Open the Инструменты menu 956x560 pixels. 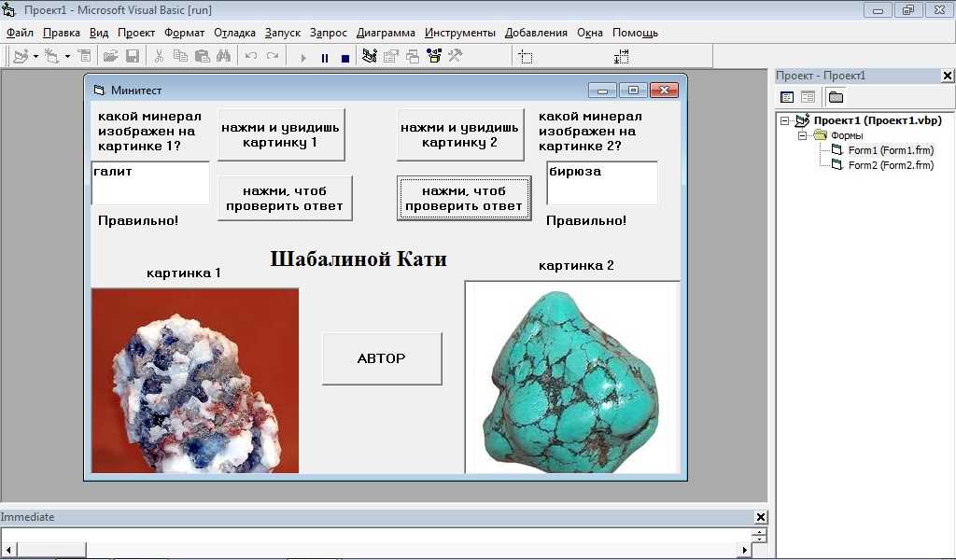pos(460,33)
